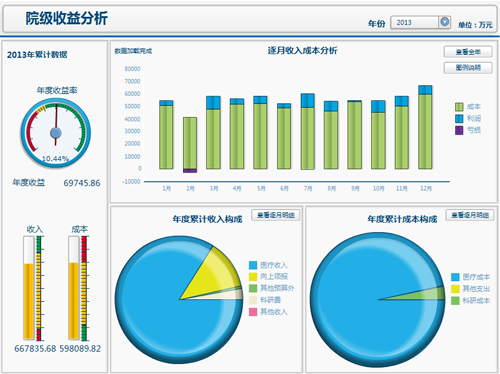This screenshot has height=374, width=500.
Task: Select the 医疗成本 legend entry
Action: [471, 277]
